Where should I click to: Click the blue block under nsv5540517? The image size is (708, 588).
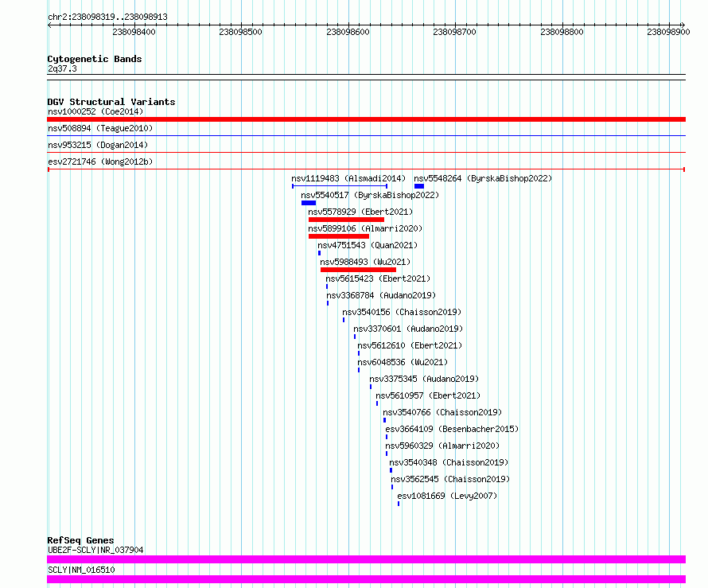pyautogui.click(x=309, y=203)
